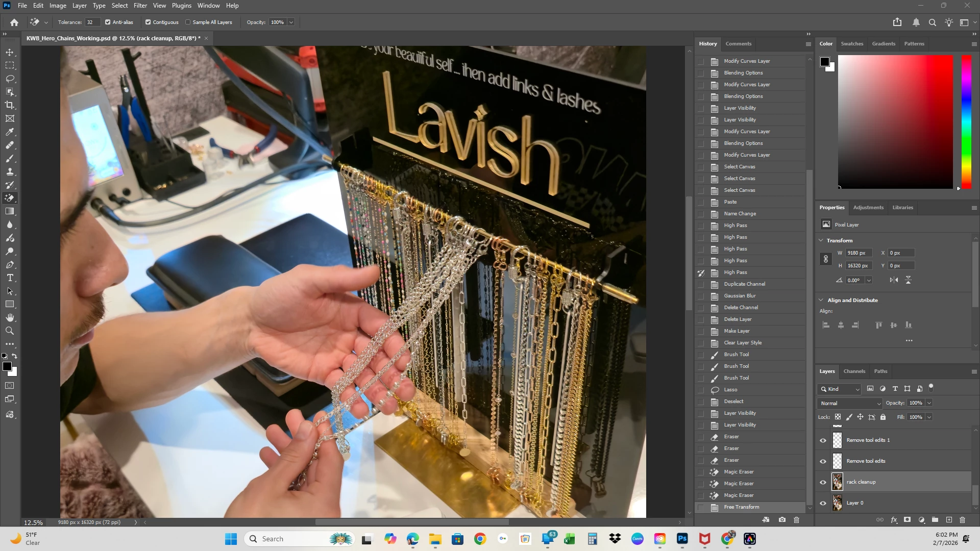Enable Sample All Layers checkbox

[188, 22]
